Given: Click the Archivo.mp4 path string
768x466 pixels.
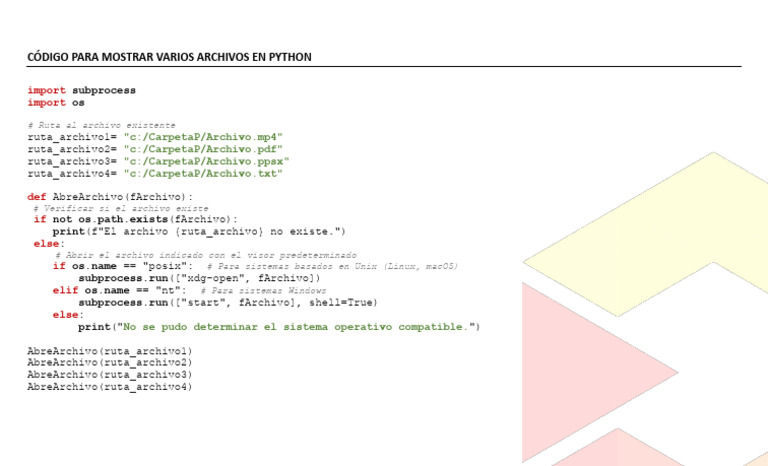Looking at the screenshot, I should point(203,137).
